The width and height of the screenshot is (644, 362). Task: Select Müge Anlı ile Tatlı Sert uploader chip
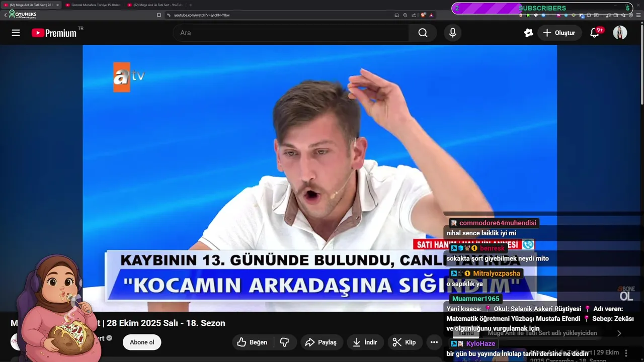coord(542,333)
